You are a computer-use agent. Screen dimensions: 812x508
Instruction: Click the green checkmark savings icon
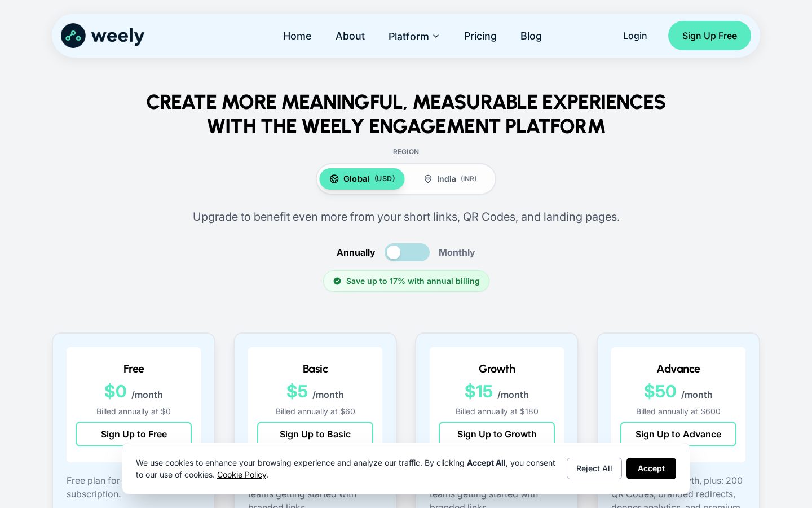[x=337, y=281]
